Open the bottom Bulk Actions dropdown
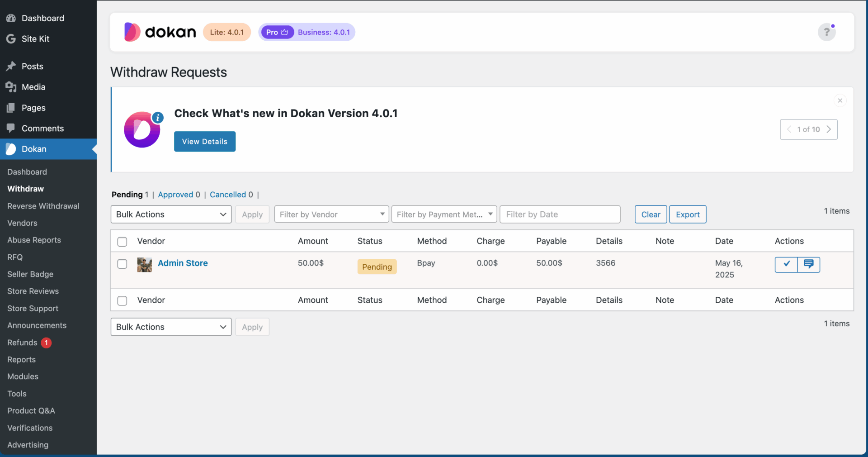Image resolution: width=868 pixels, height=457 pixels. click(171, 327)
